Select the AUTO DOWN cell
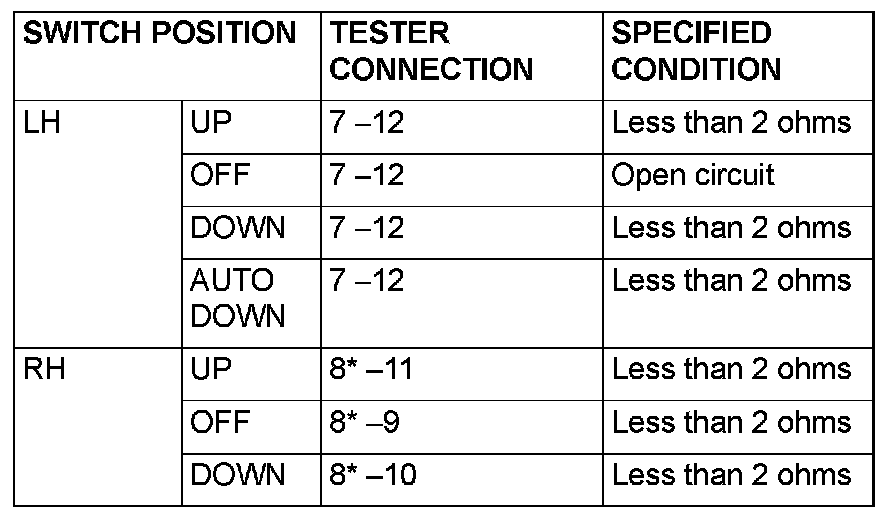Image resolution: width=896 pixels, height=522 pixels. (x=237, y=298)
